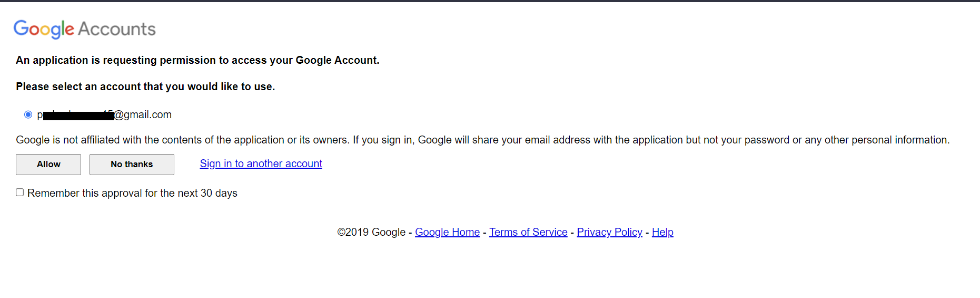Open the Terms of Service link
The height and width of the screenshot is (298, 980).
pyautogui.click(x=528, y=232)
